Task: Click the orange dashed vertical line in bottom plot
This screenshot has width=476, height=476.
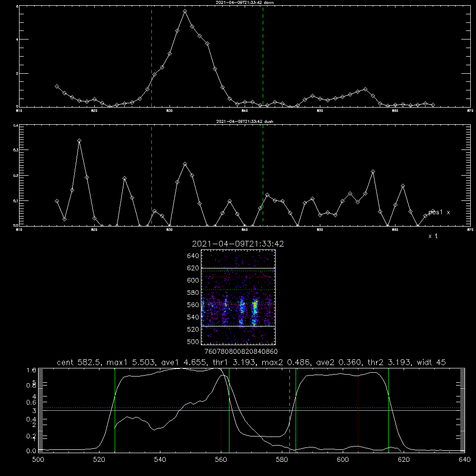Action: coord(289,410)
